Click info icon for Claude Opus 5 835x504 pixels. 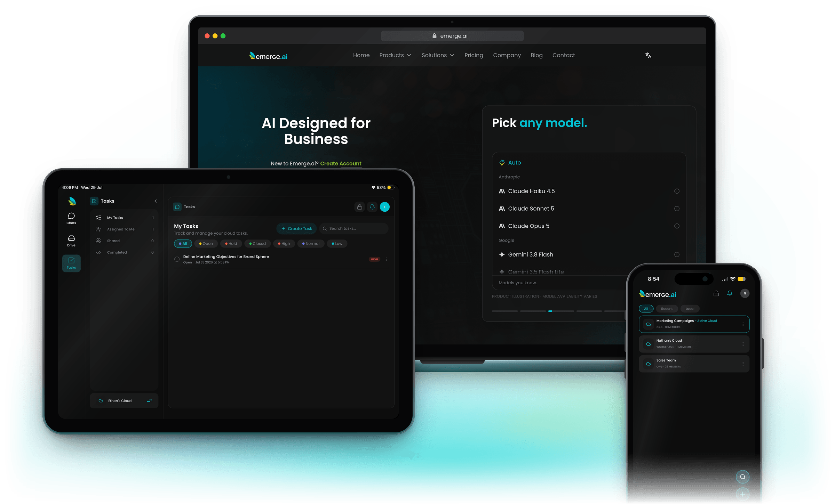tap(677, 226)
